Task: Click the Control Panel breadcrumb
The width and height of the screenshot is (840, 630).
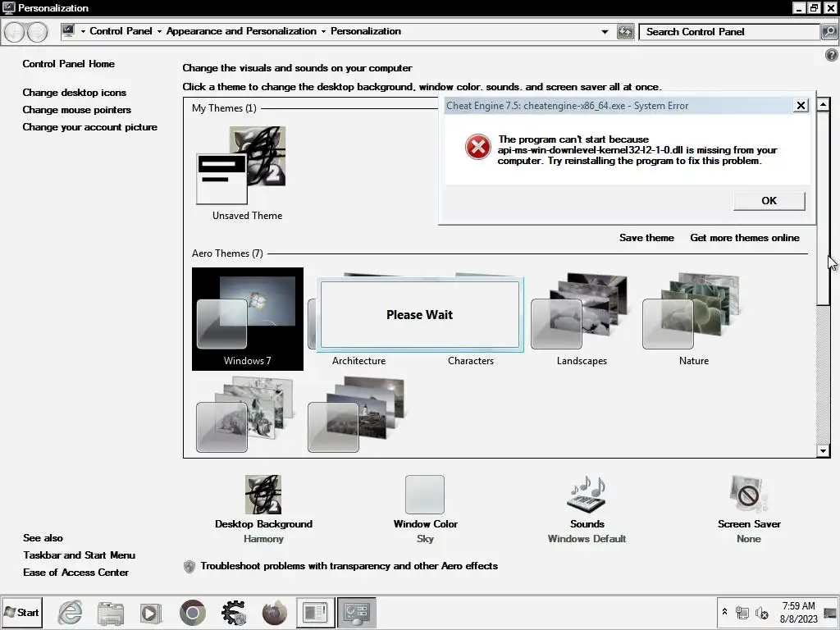Action: [x=121, y=31]
